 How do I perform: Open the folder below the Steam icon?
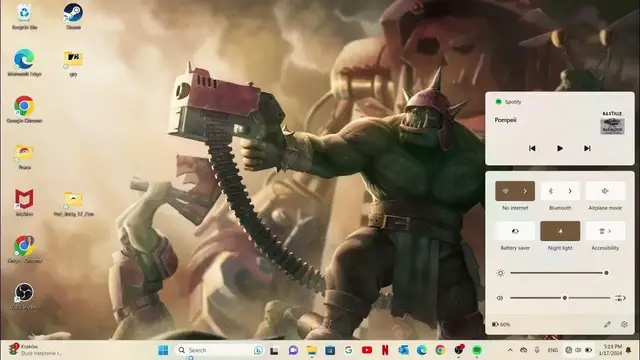pyautogui.click(x=73, y=63)
